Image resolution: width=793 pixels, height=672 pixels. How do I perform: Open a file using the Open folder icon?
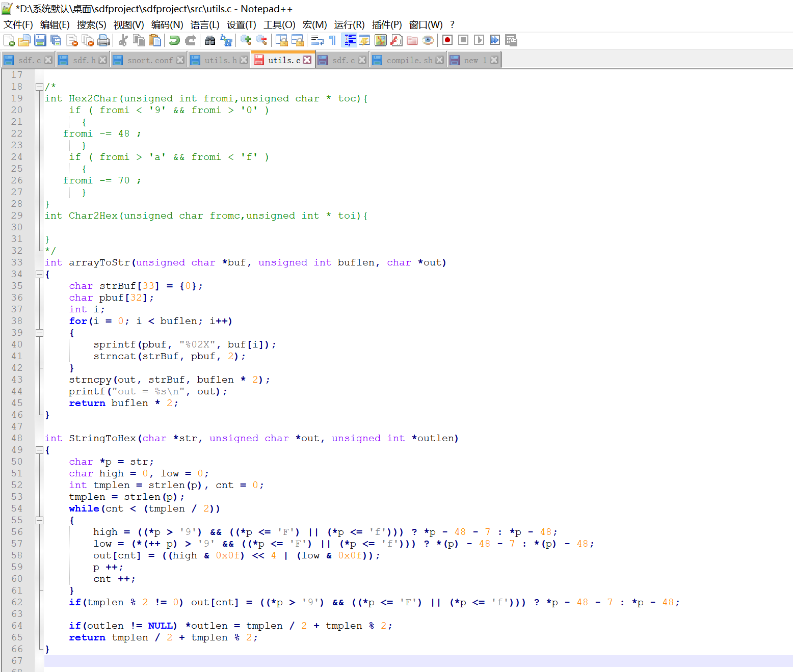[24, 40]
